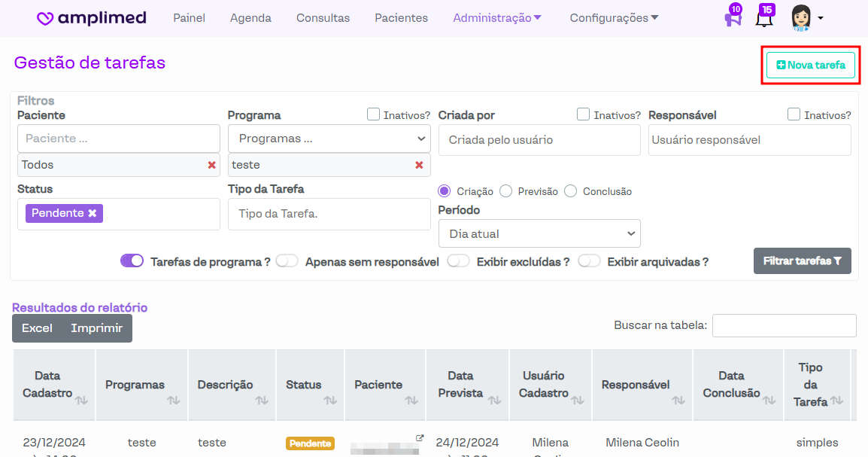Sort table by Data Cadastro column
This screenshot has width=868, height=457.
point(81,400)
